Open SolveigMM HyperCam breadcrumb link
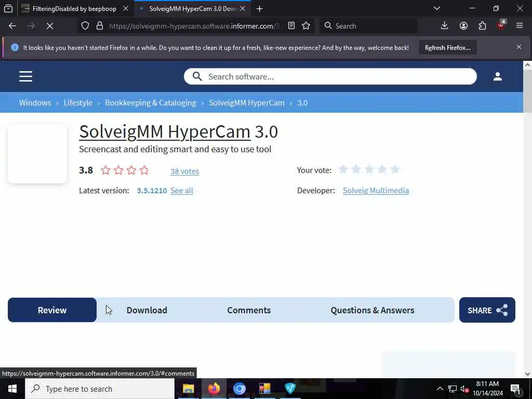532x399 pixels. (247, 102)
